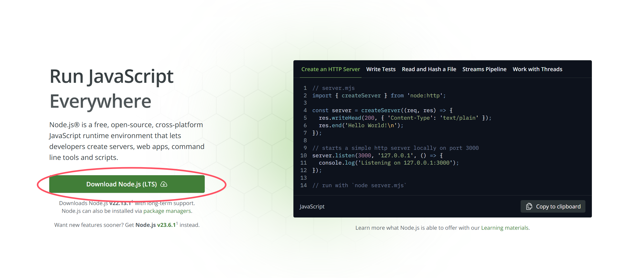Click the '// server.mjs' comment line
Screen dimensions: 644x278
pos(334,88)
